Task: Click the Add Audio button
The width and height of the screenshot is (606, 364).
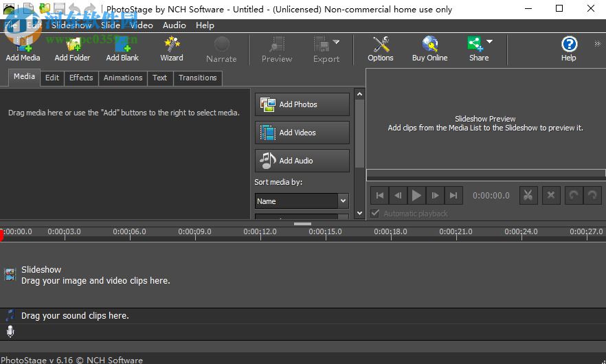Action: [x=302, y=161]
